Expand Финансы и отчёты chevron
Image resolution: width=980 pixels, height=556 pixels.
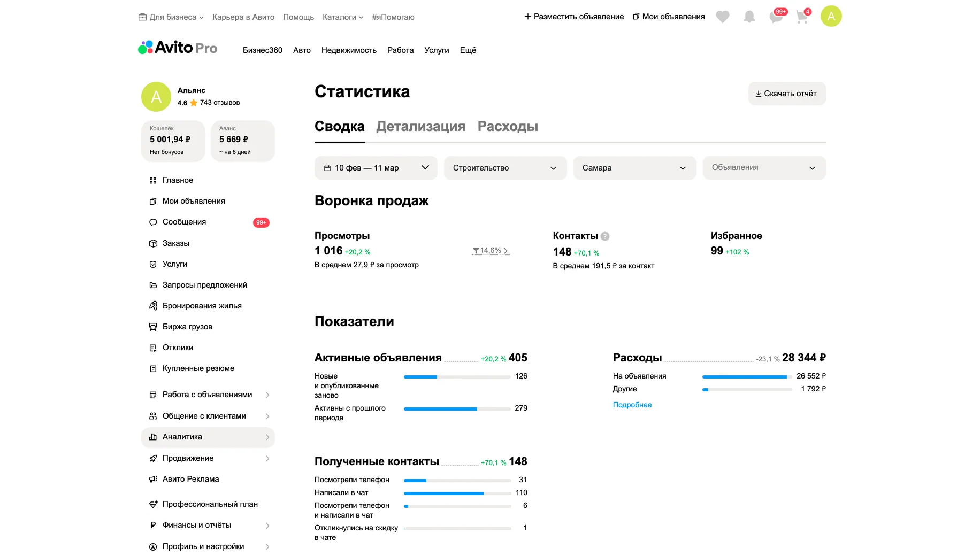(x=267, y=526)
